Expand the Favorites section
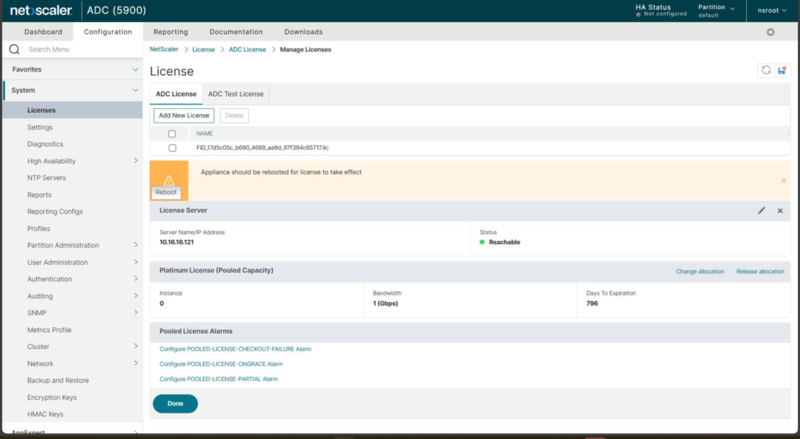This screenshot has width=800, height=439. coord(135,69)
